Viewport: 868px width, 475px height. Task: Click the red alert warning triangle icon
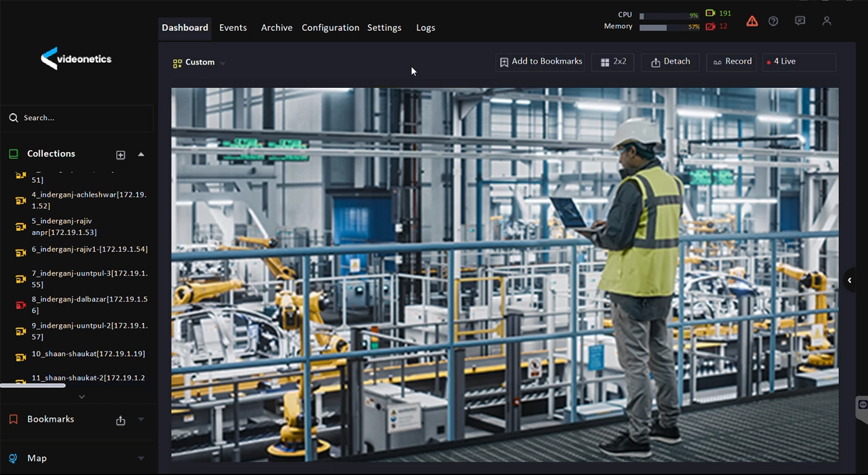pos(752,21)
